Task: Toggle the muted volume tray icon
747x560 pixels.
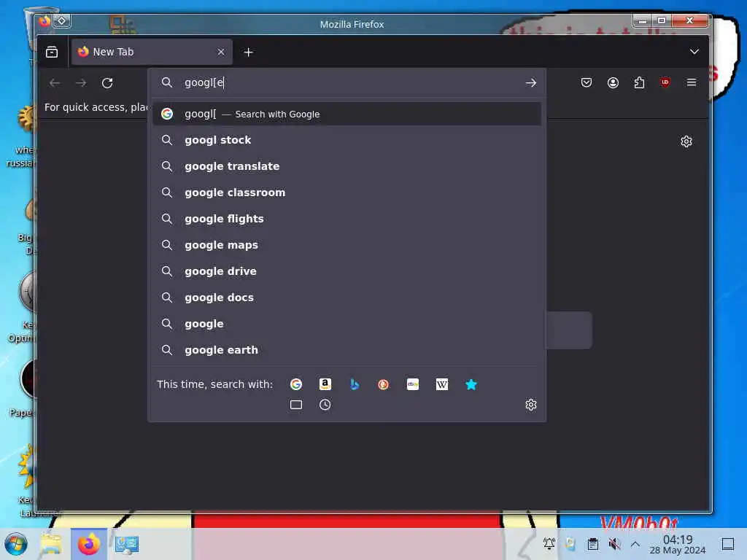Action: (614, 544)
